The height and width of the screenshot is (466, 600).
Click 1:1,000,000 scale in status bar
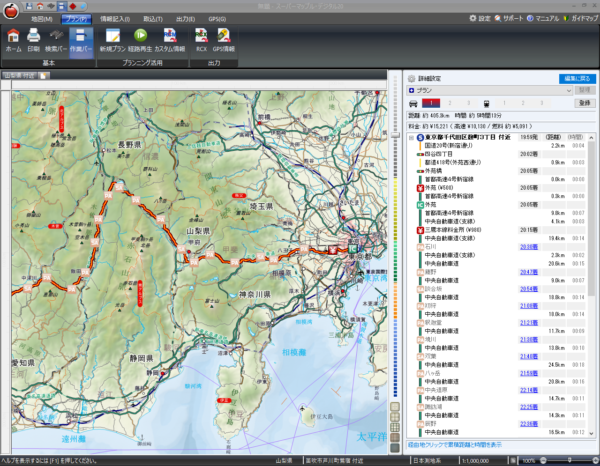[475, 461]
